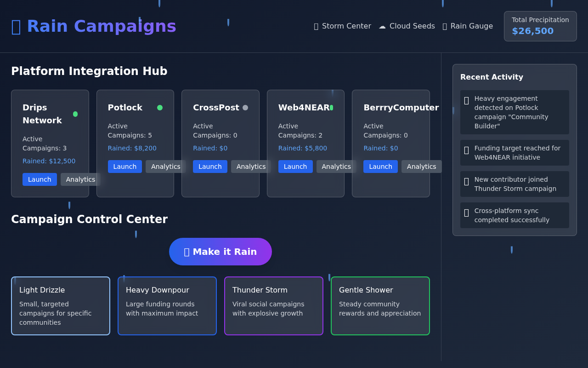
Task: Select the Thunder Storm campaign card
Action: 273,306
